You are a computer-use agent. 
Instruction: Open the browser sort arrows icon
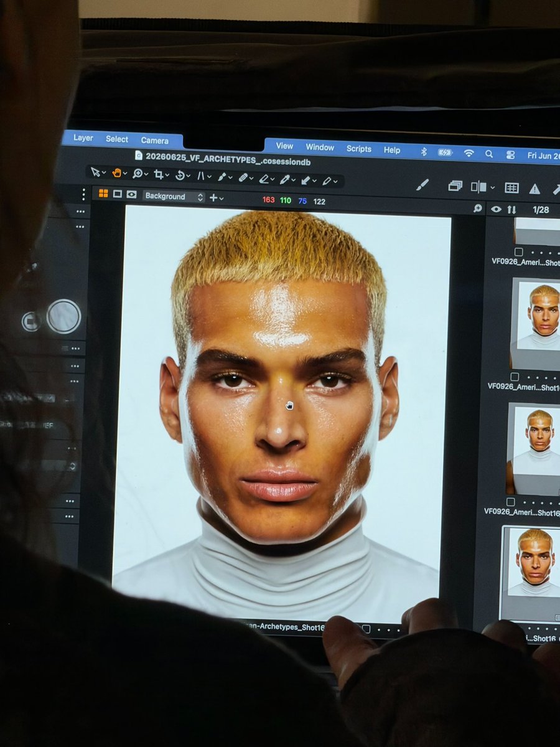511,210
